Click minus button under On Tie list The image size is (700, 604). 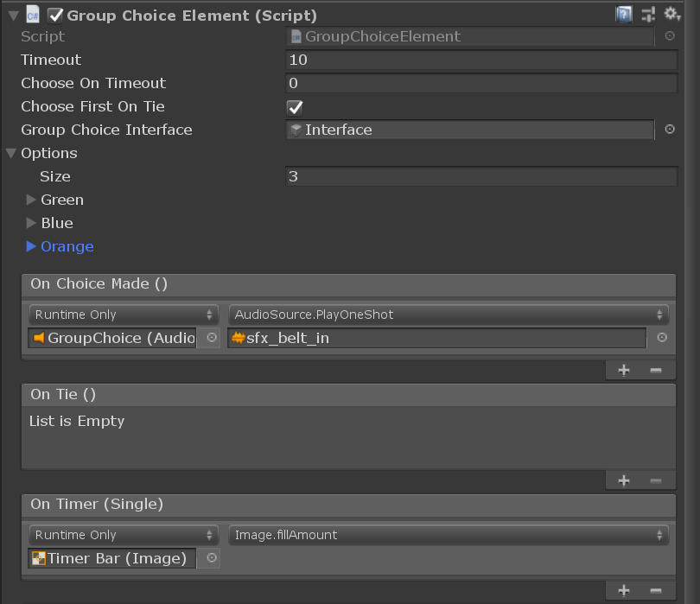(655, 480)
